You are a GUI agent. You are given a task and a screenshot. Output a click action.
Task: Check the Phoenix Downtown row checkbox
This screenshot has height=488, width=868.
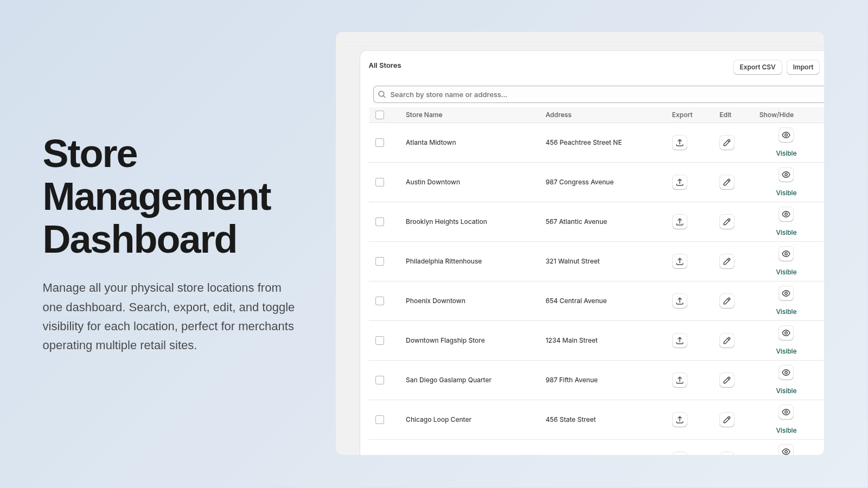coord(380,301)
